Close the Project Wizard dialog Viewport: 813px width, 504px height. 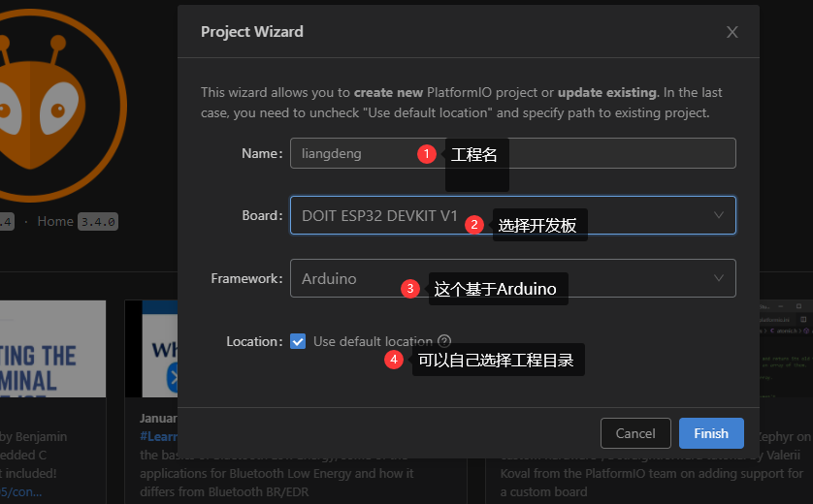click(732, 32)
